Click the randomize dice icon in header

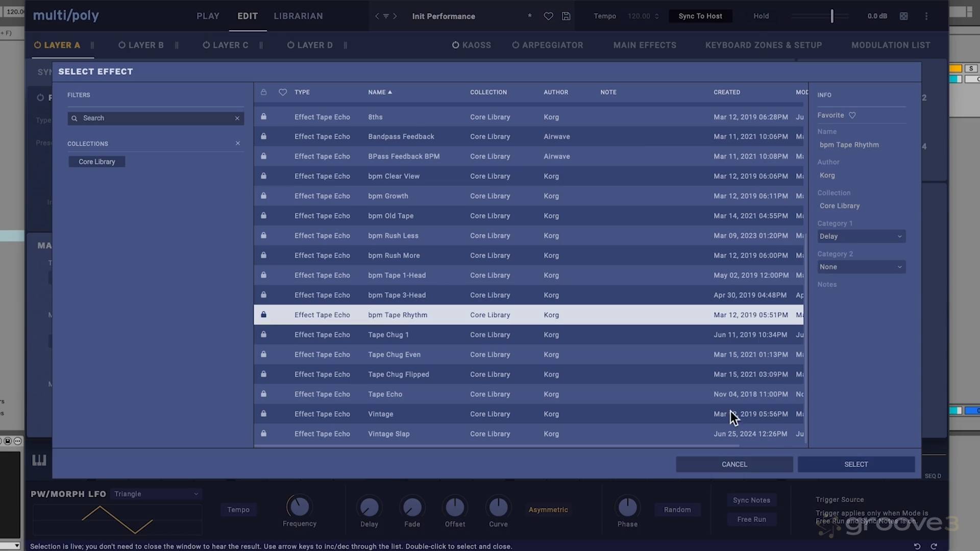903,16
